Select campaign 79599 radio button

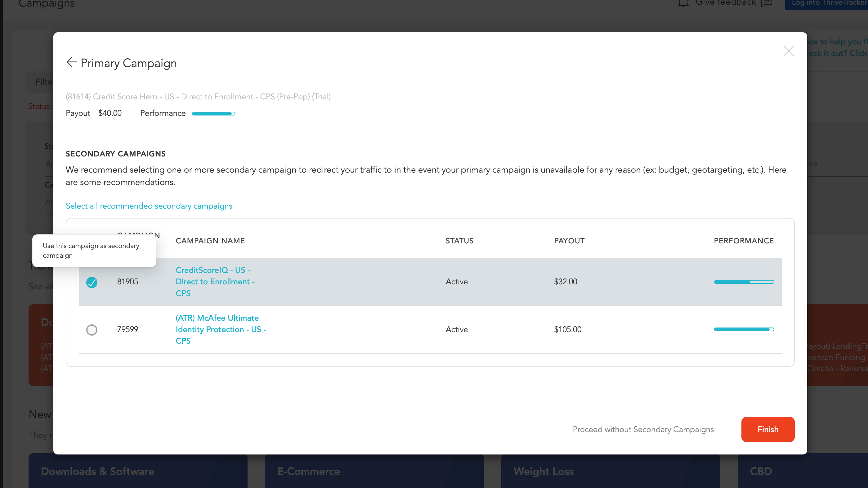click(x=92, y=329)
